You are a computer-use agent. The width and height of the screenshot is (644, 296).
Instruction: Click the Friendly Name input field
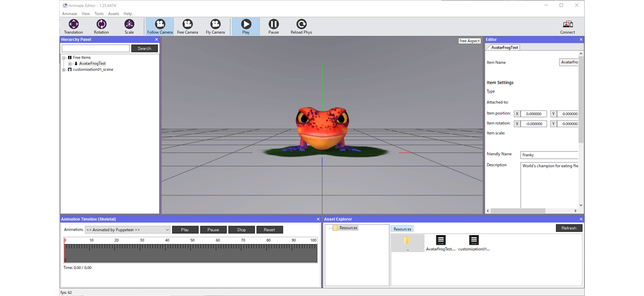(549, 155)
